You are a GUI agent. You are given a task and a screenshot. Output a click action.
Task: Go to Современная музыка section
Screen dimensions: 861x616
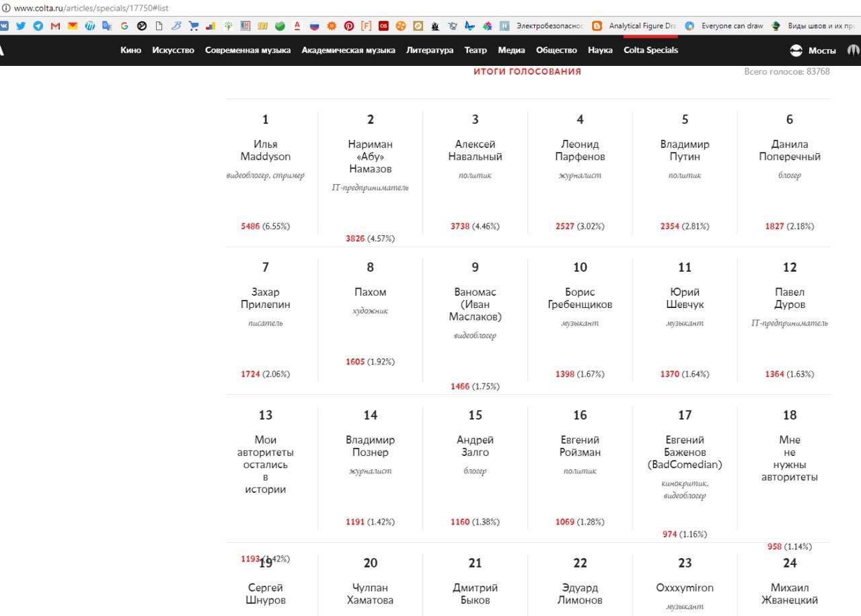click(x=248, y=50)
